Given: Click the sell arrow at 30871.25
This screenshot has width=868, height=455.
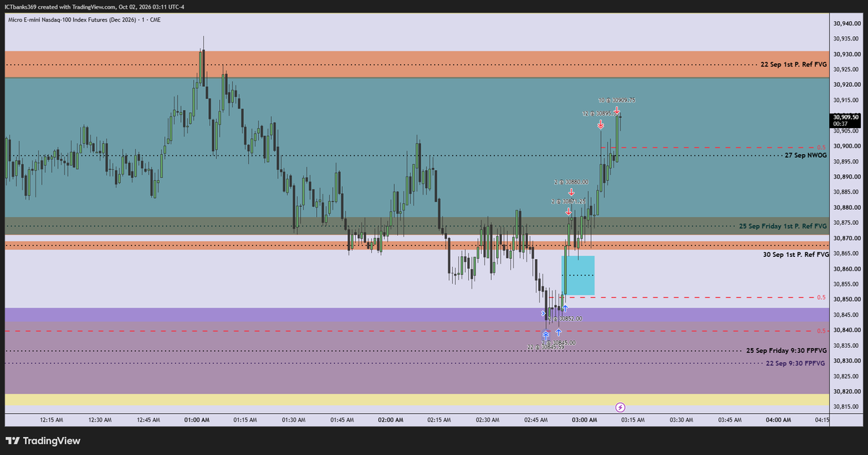Looking at the screenshot, I should tap(569, 211).
